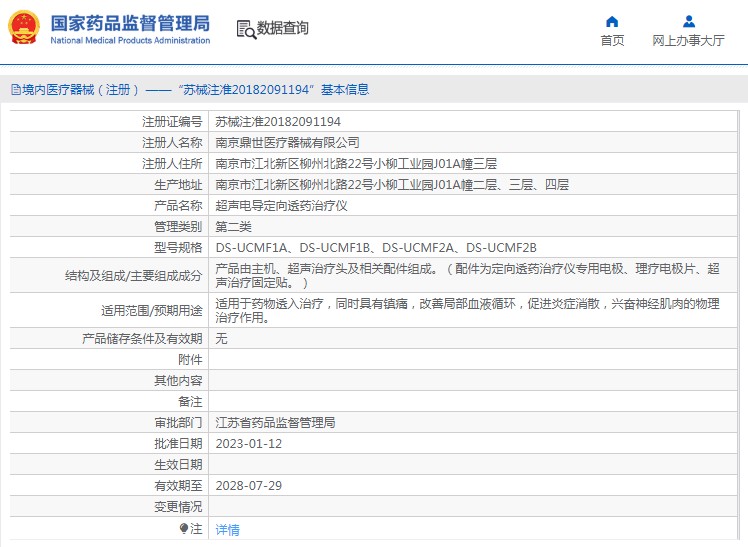Click National Medical Products Administration subtitle
Viewport: 748px width, 547px height.
[x=130, y=41]
